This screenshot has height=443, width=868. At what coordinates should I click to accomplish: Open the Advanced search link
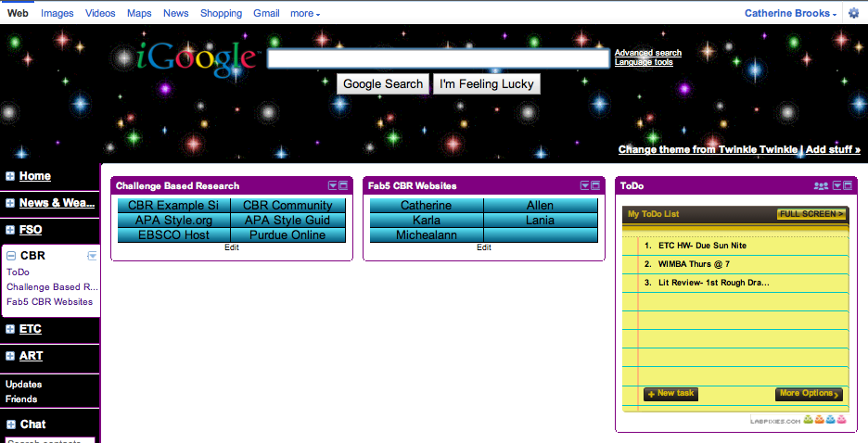pyautogui.click(x=648, y=53)
